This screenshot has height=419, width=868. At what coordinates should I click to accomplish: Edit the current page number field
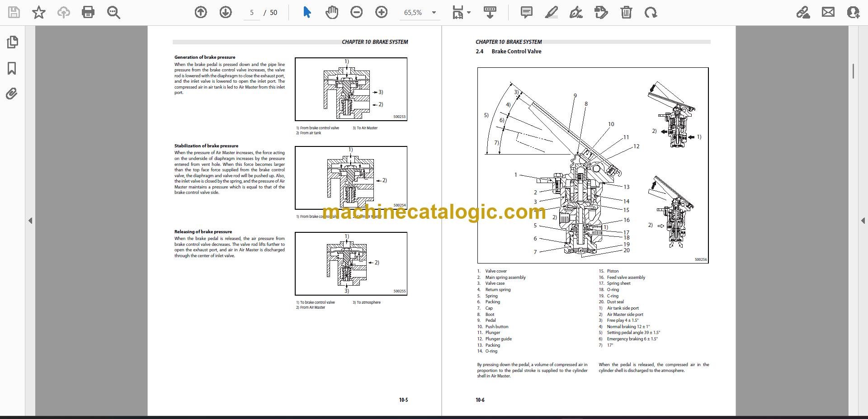pos(252,13)
